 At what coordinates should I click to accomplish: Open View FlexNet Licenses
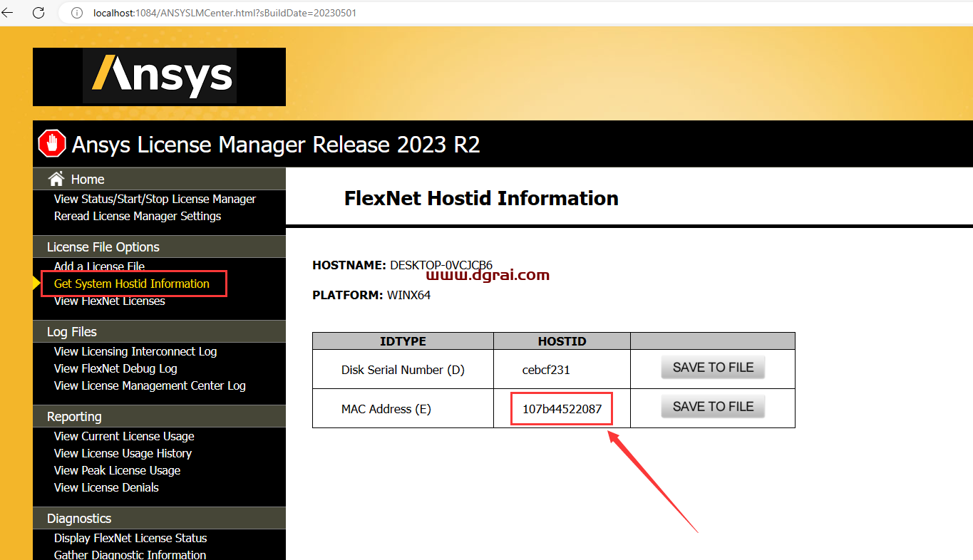[x=109, y=301]
